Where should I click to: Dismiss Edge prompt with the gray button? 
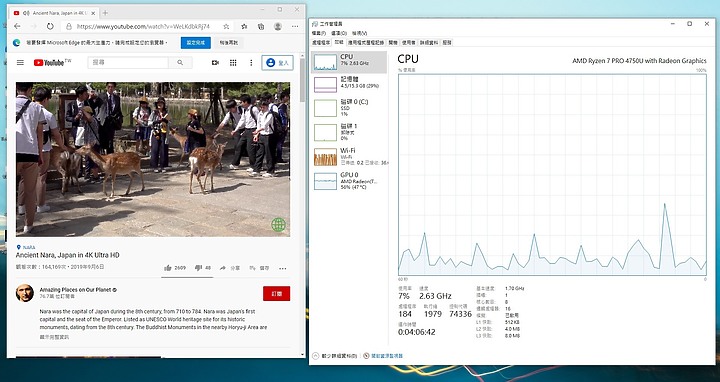click(228, 43)
